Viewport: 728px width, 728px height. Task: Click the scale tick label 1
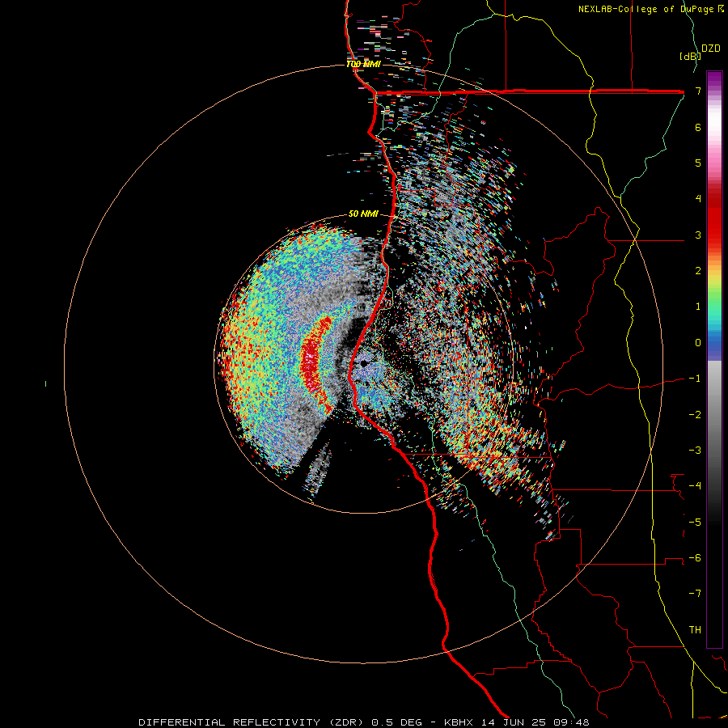tap(698, 307)
